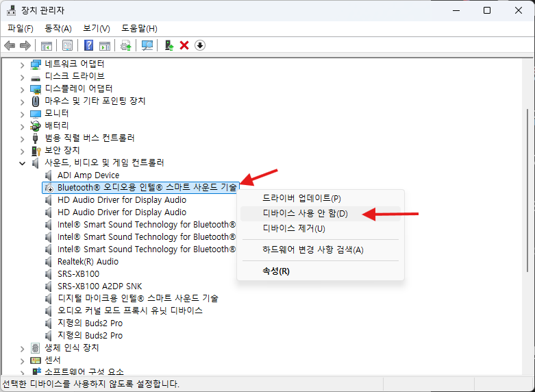This screenshot has width=535, height=392.
Task: Select 디지털 마이크용 인텔® 스마트 사운드 기술
Action: pos(138,298)
